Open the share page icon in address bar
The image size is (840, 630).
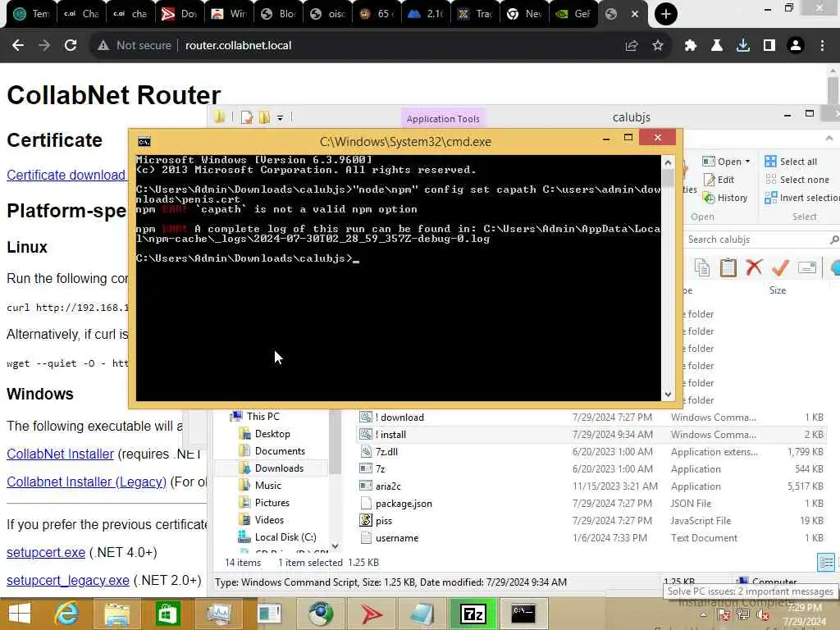632,46
